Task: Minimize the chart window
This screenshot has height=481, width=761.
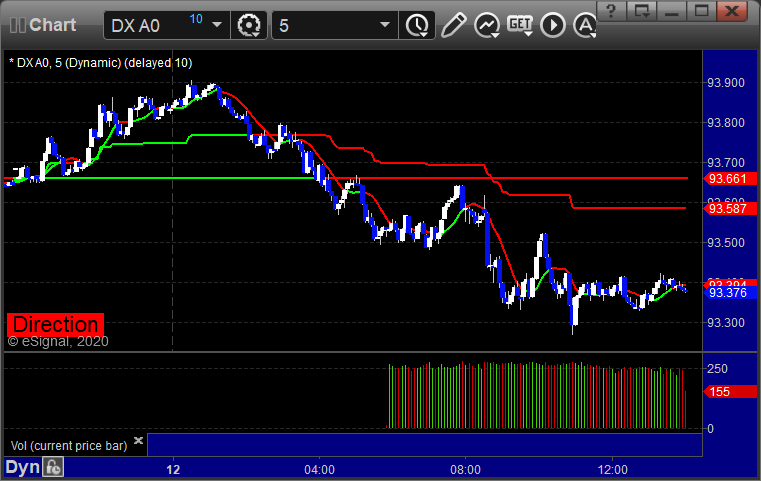Action: tap(671, 11)
